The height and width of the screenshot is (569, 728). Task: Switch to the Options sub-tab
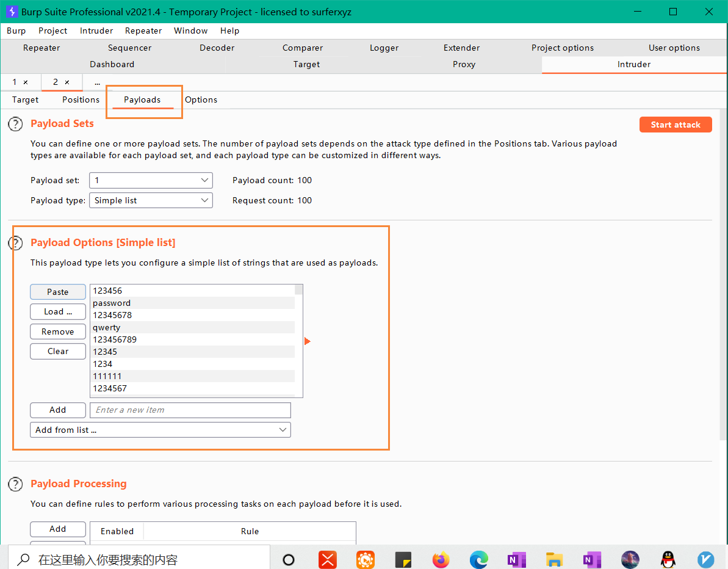(x=201, y=100)
